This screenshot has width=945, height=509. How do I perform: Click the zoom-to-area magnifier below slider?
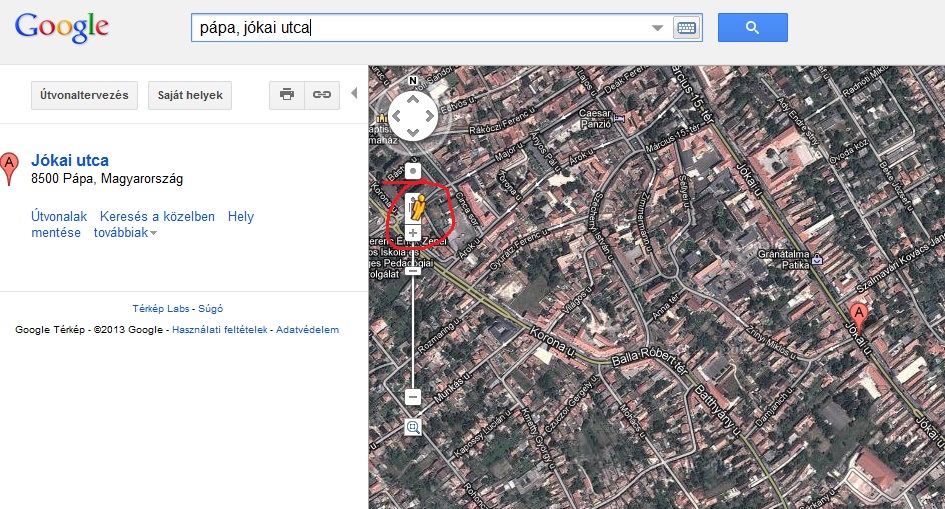[413, 427]
